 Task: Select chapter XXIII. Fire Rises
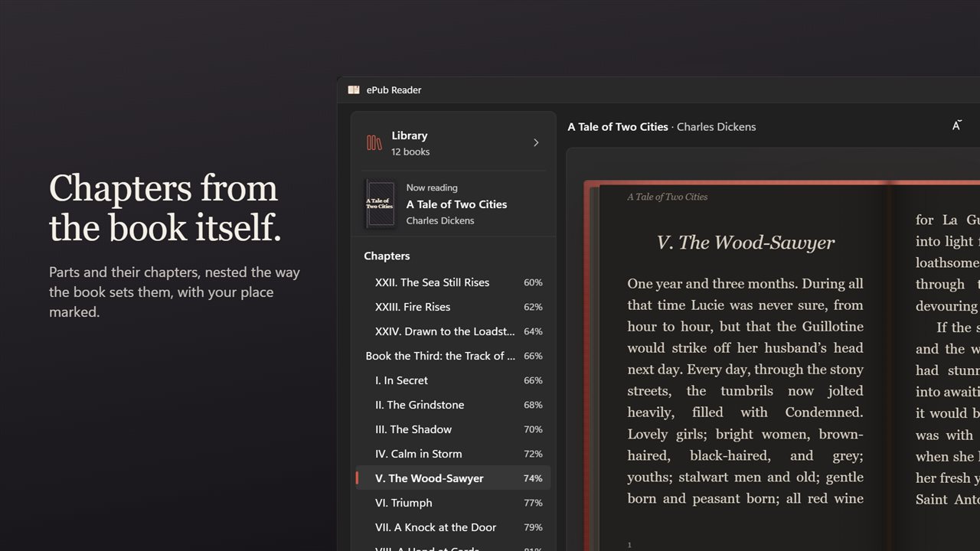[453, 307]
